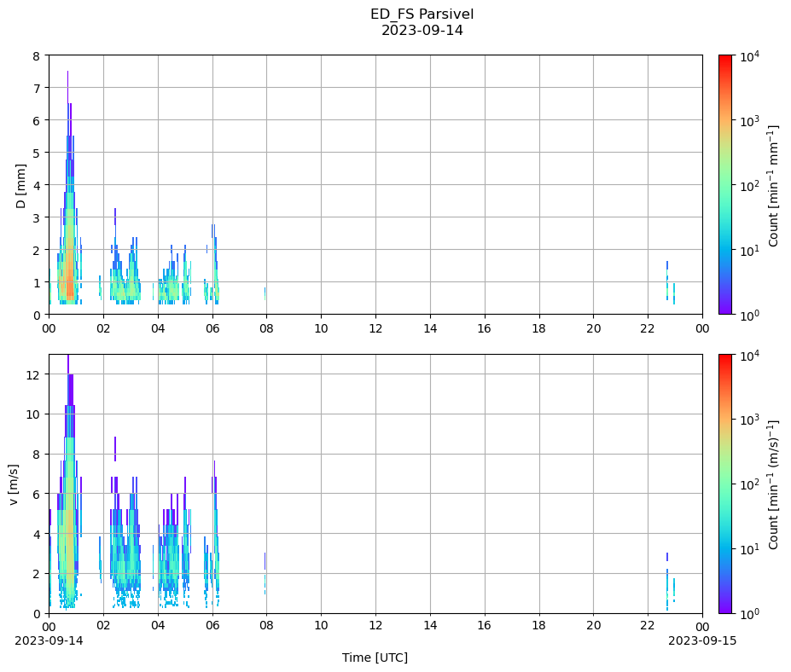This screenshot has height=672, width=791.
Task: Click tick label "1" on the D axis
Action: coord(36,283)
